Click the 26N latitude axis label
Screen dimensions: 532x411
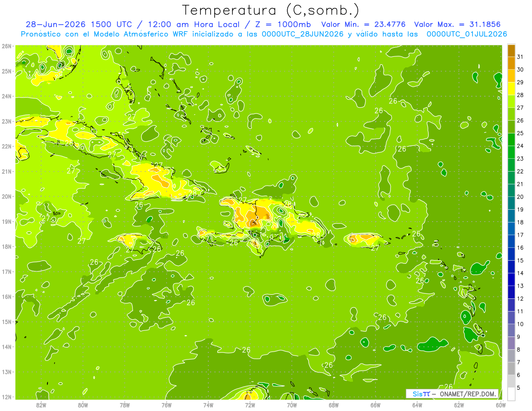pos(6,46)
